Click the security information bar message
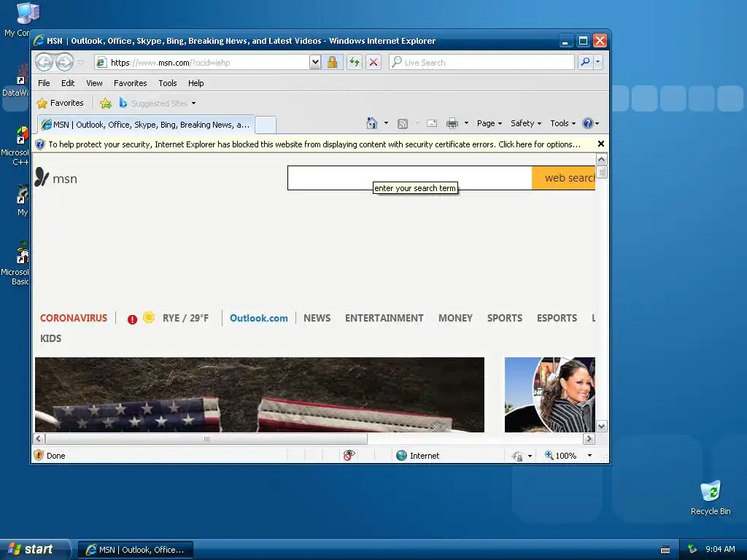747x560 pixels. (314, 144)
